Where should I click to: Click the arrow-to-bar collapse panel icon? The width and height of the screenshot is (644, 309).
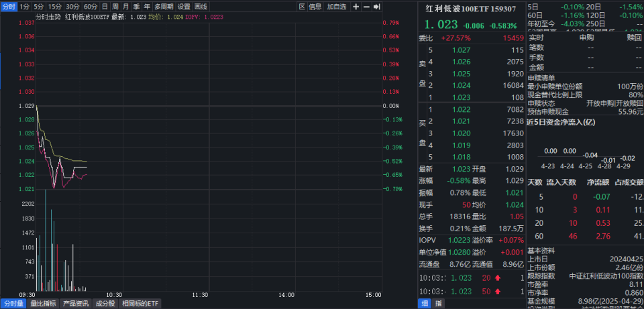(376, 7)
